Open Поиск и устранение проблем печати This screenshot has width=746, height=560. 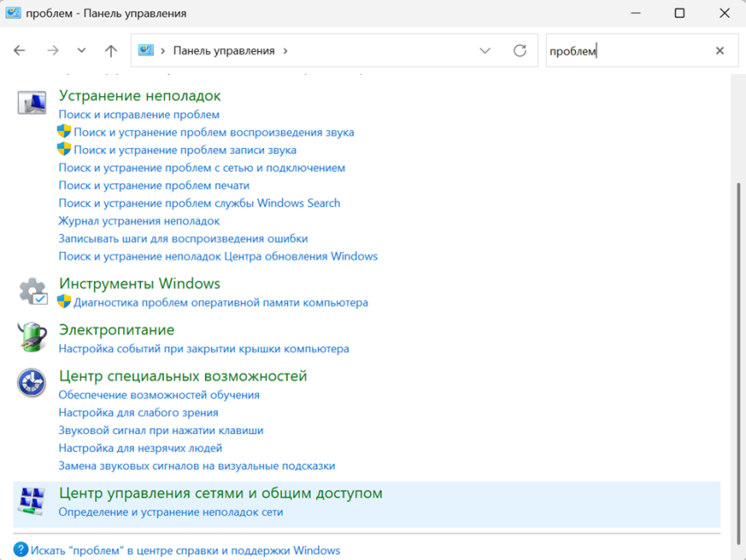[154, 186]
